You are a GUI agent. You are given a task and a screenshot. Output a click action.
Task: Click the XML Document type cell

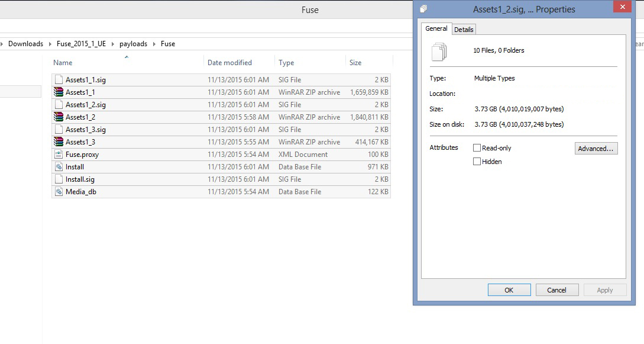pos(303,154)
